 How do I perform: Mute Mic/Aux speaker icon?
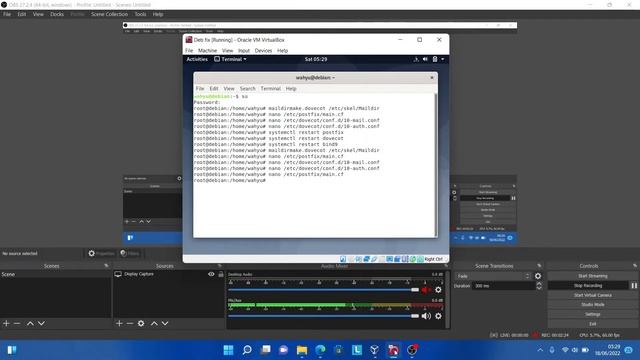[426, 316]
